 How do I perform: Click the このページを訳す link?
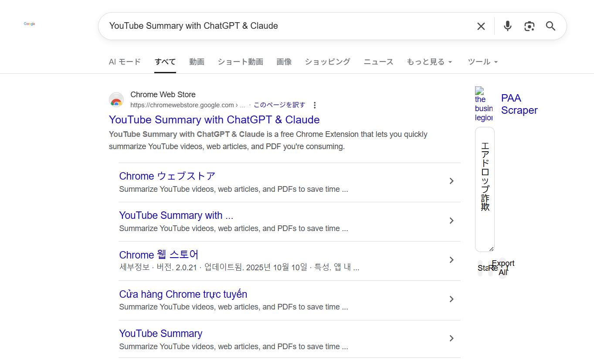(x=279, y=105)
